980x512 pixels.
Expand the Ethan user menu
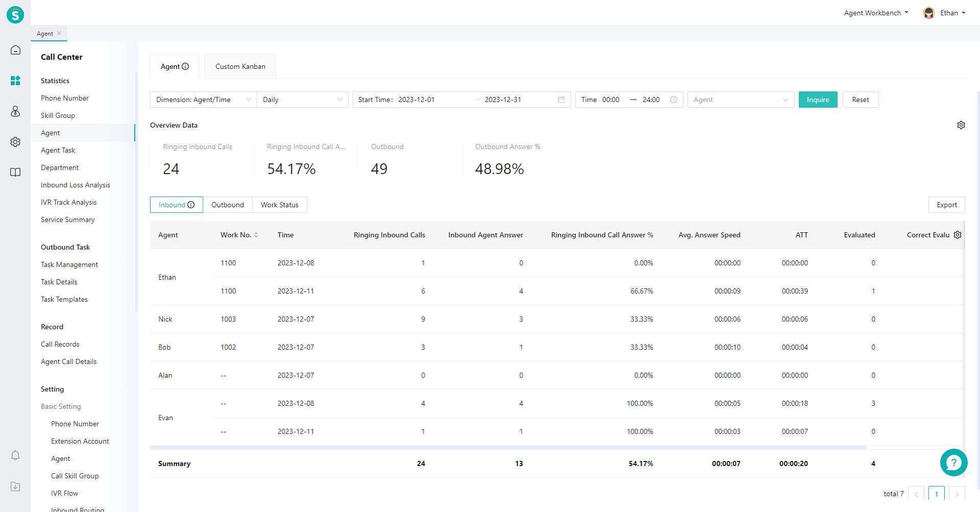coord(952,13)
